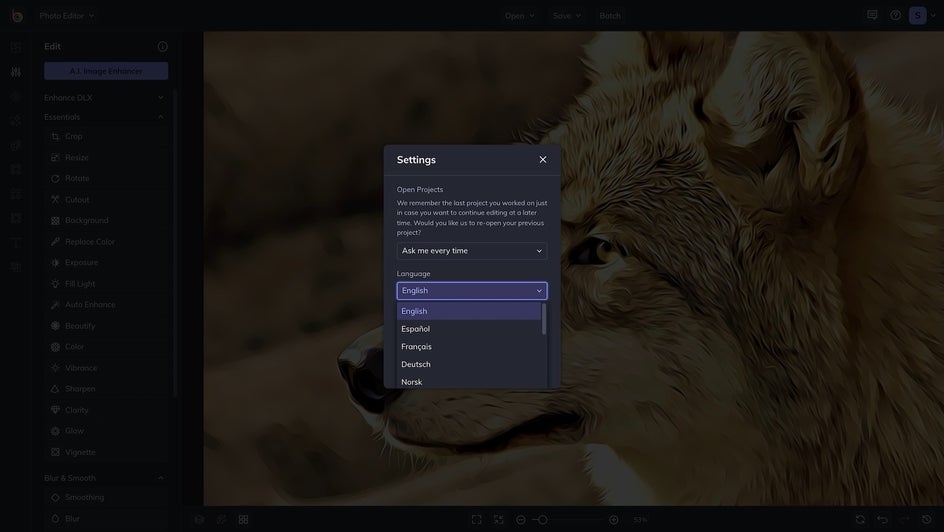Open the history clock icon

pos(927,519)
